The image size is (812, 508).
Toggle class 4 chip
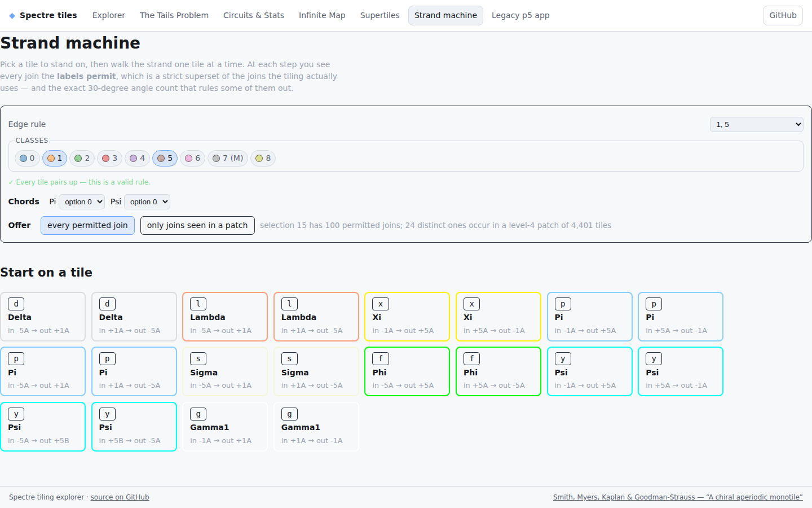137,158
